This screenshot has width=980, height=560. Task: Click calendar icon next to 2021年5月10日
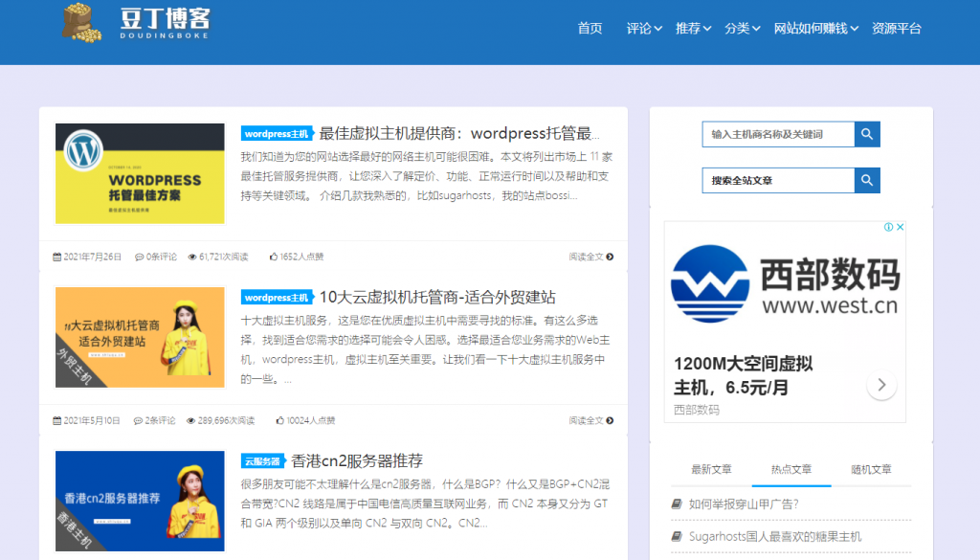coord(56,420)
